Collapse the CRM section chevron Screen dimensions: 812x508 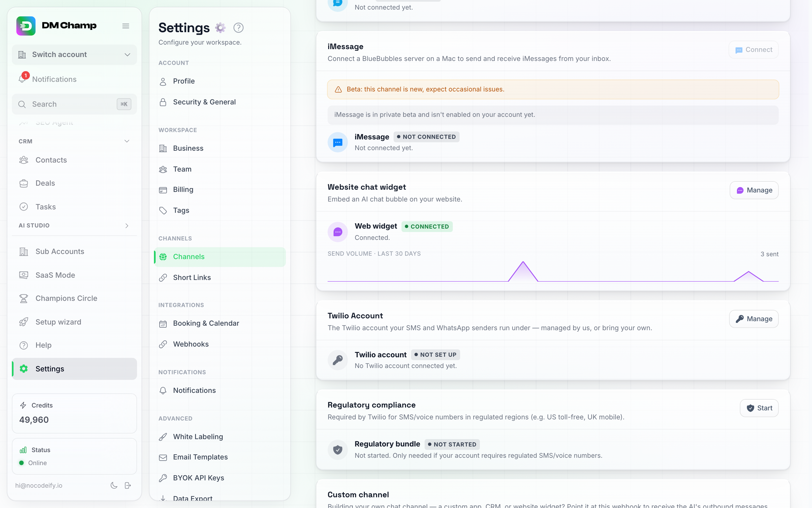(127, 141)
